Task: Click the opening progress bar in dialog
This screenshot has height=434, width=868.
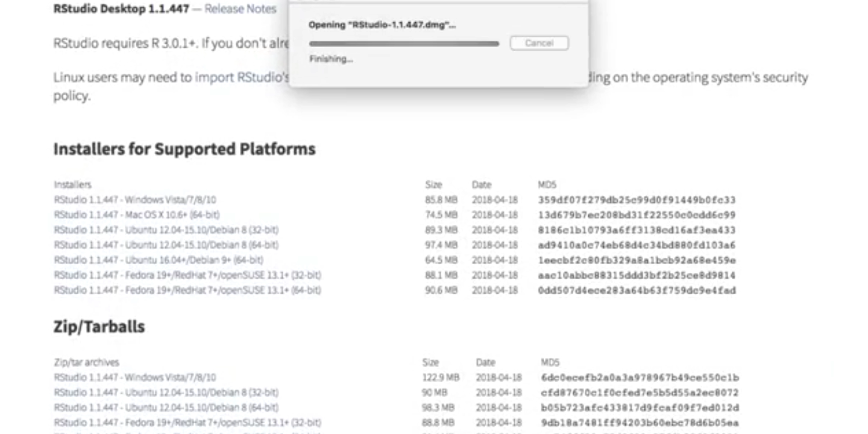Action: pos(404,43)
